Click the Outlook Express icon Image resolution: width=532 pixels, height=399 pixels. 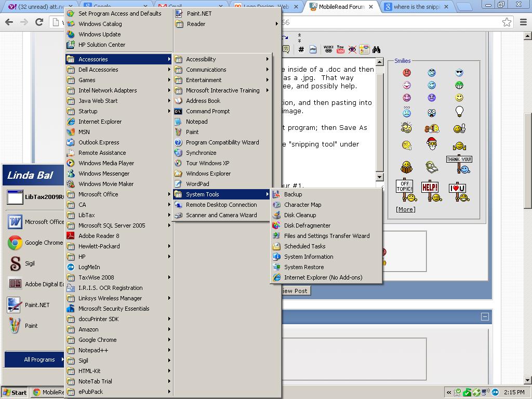click(71, 142)
